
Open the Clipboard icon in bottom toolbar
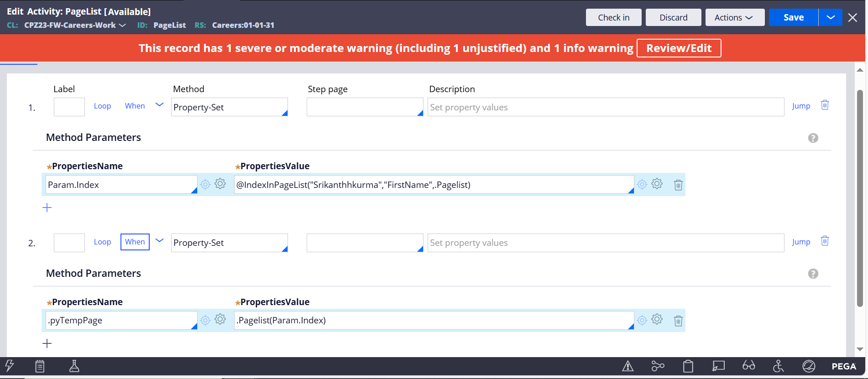(688, 366)
